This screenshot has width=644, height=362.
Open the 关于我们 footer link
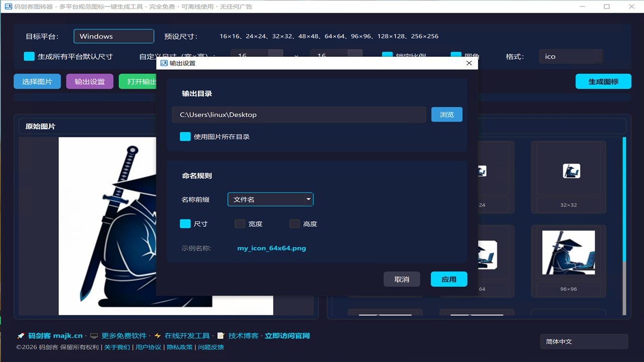pos(117,347)
